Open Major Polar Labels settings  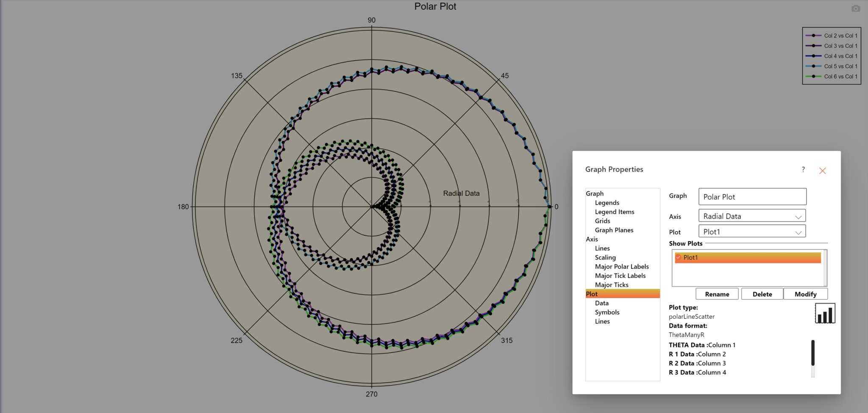coord(622,267)
